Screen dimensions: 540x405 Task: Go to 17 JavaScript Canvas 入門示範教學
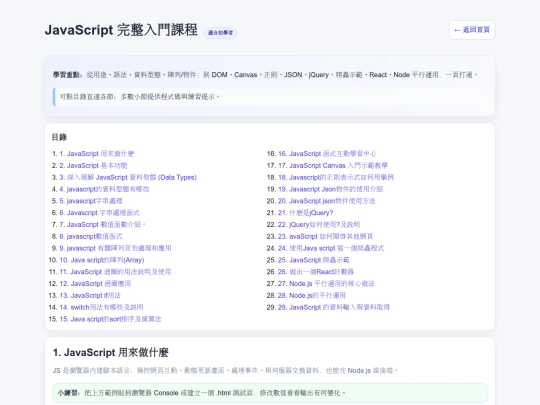pos(333,166)
